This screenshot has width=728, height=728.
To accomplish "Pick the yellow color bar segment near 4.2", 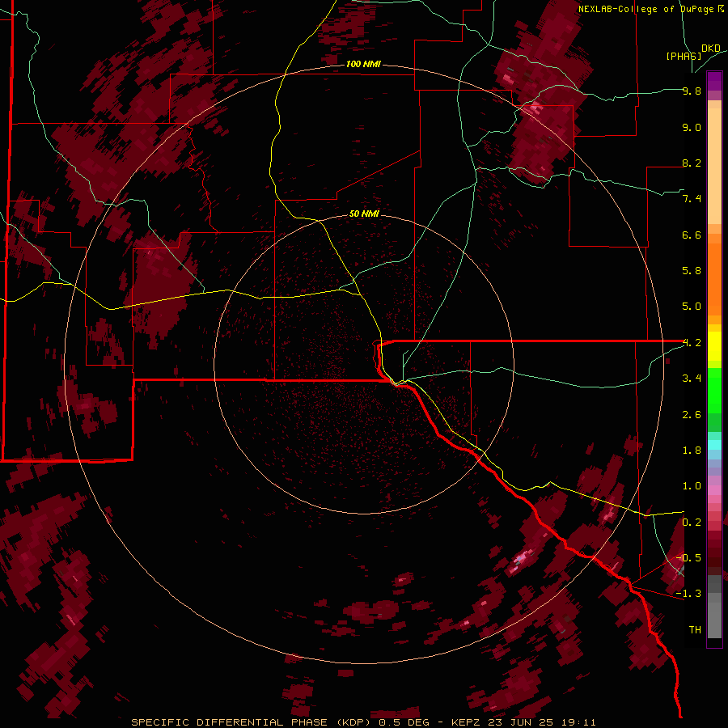I will [714, 346].
